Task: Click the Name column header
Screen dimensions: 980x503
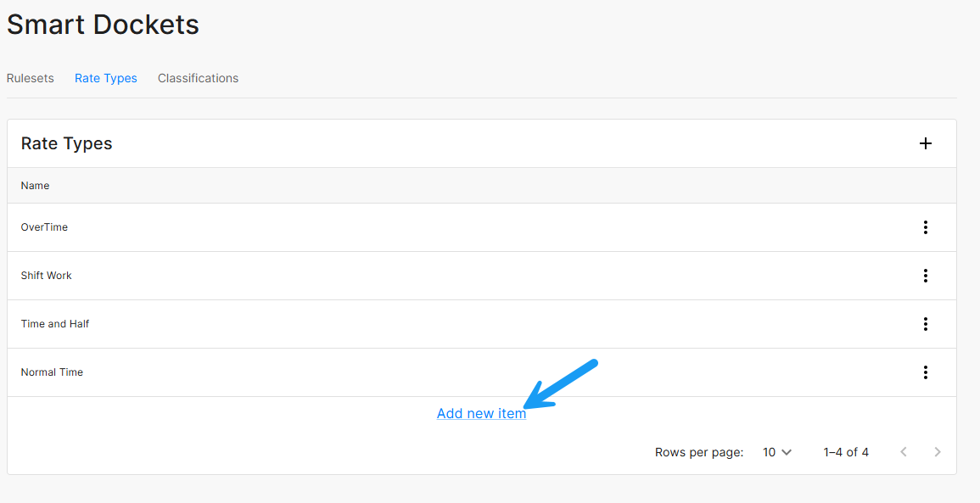Action: (x=36, y=186)
